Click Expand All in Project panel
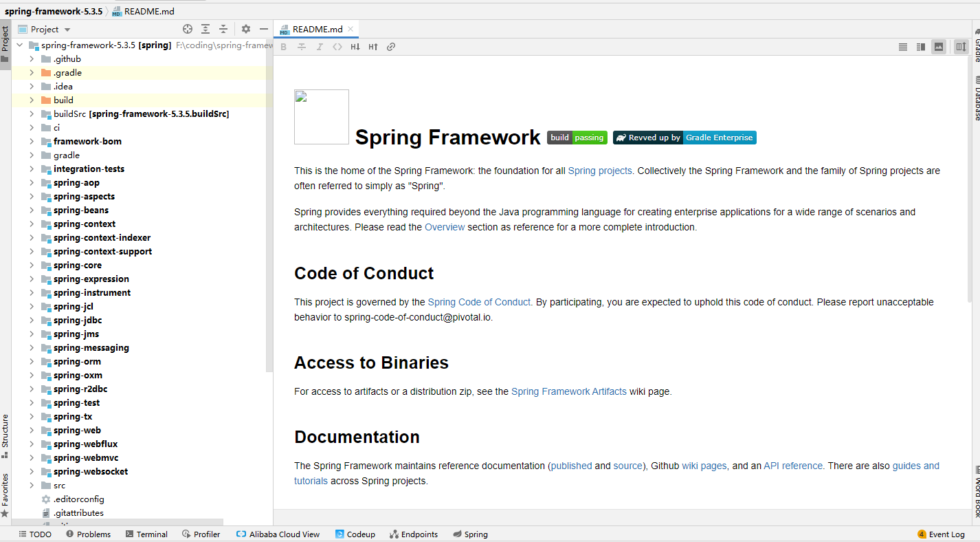 click(x=205, y=29)
